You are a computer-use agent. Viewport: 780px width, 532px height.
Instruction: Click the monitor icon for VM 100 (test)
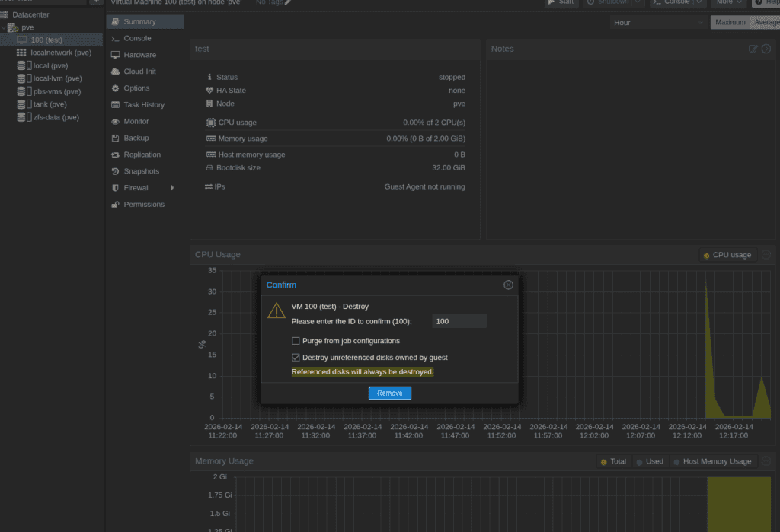[21, 40]
